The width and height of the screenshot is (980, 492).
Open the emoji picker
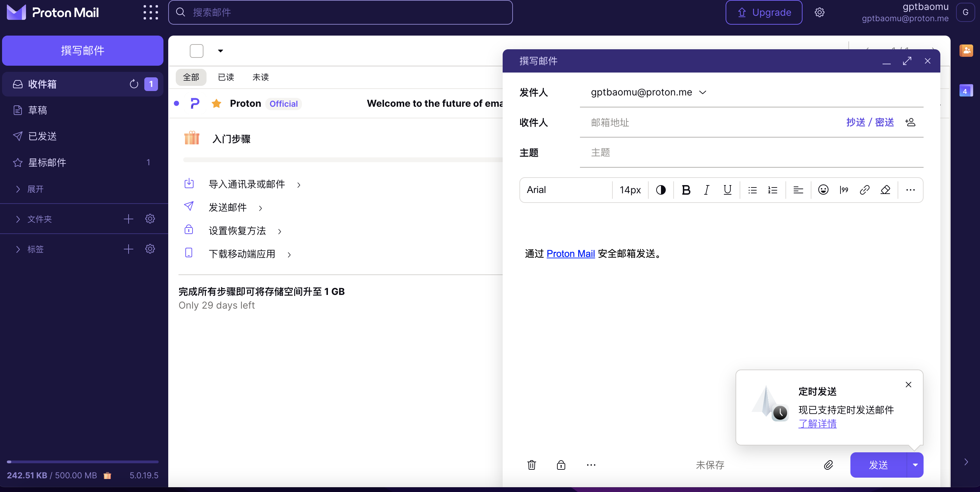[823, 190]
